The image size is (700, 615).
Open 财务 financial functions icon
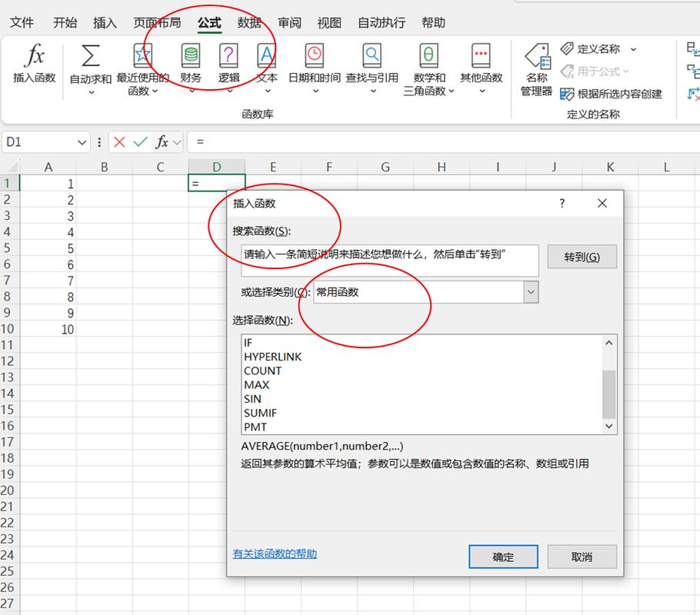click(191, 56)
